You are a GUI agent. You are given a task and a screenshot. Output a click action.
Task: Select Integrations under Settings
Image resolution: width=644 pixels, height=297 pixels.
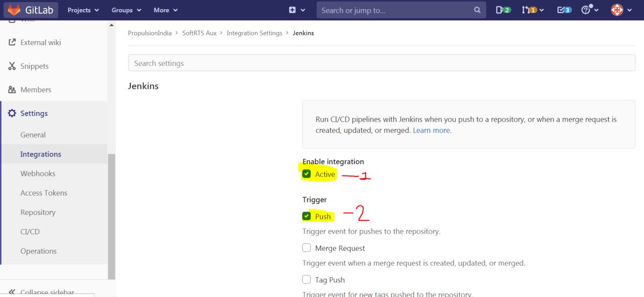click(x=41, y=154)
